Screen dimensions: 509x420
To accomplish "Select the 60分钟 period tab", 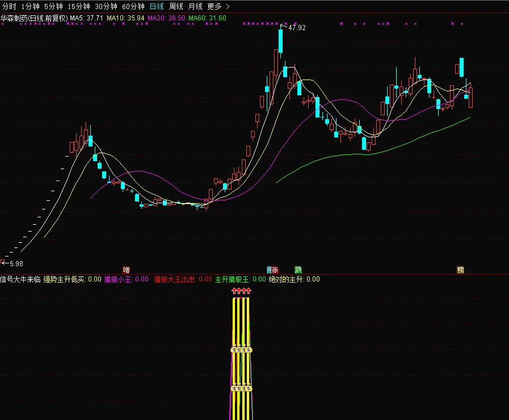I will 133,6.
